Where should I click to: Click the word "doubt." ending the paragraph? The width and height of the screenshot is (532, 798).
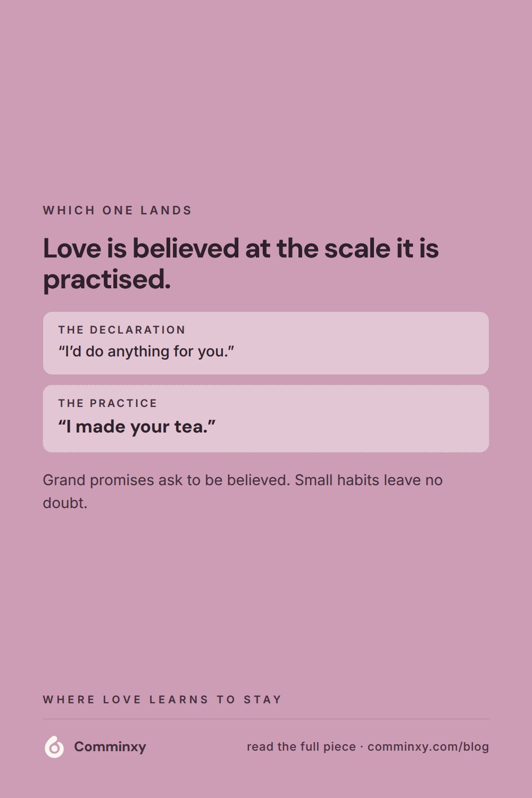(x=65, y=503)
